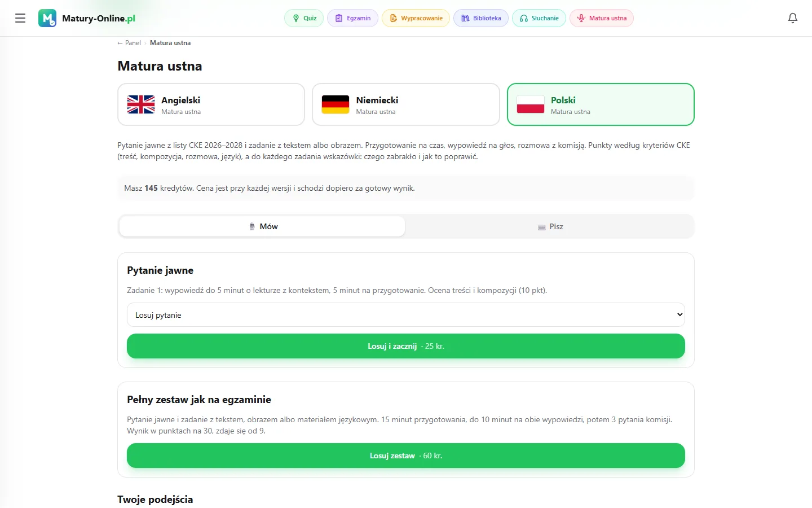Image resolution: width=812 pixels, height=508 pixels.
Task: Click the Biblioteka books icon
Action: pos(465,18)
